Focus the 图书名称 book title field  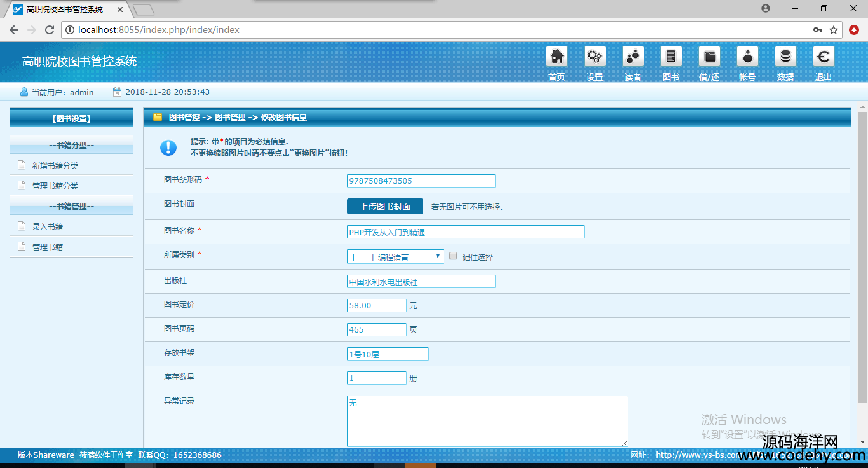point(465,232)
